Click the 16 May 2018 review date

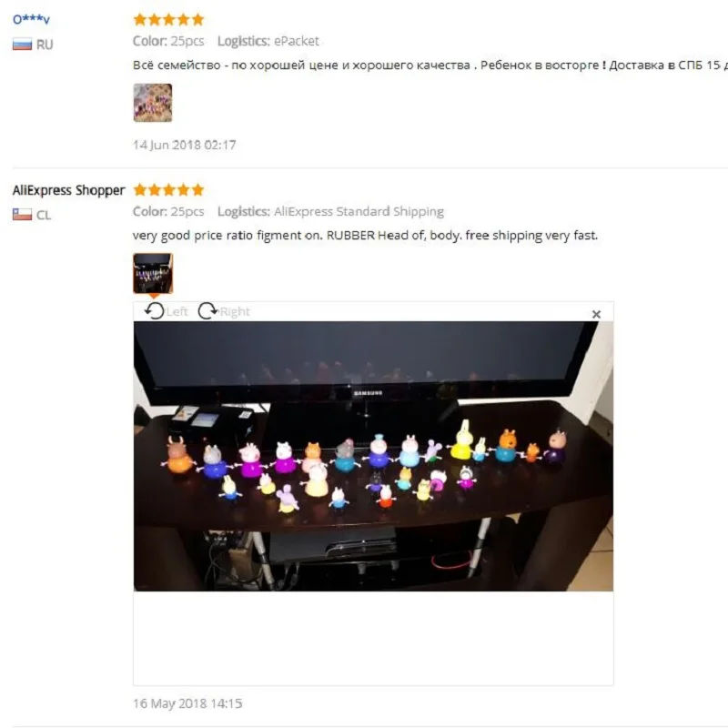pos(187,703)
